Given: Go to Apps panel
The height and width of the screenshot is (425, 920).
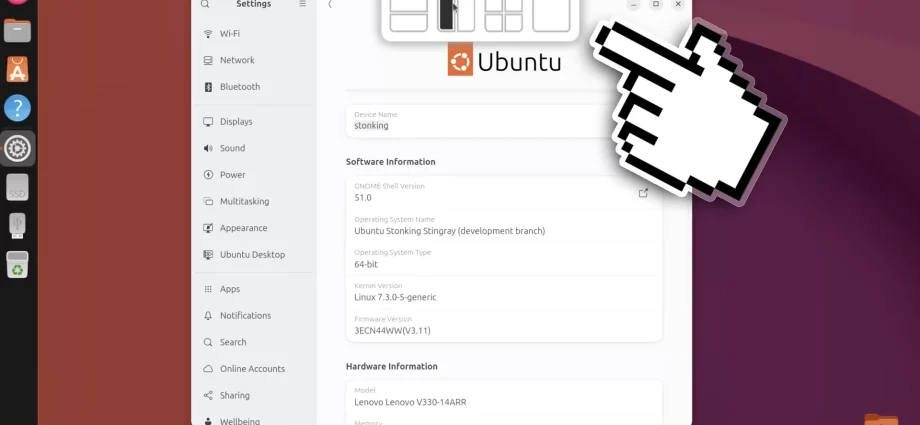Looking at the screenshot, I should point(254,289).
